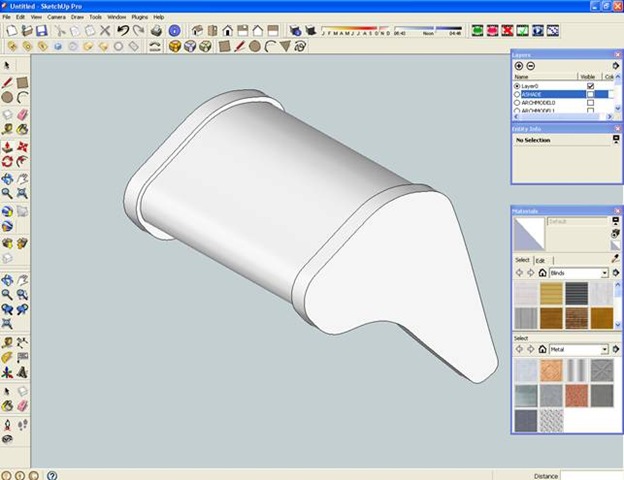Open the Blinds material library dropdown

[x=605, y=272]
